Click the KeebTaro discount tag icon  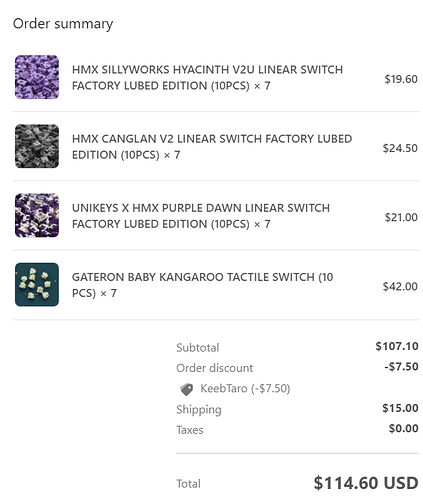tap(187, 389)
